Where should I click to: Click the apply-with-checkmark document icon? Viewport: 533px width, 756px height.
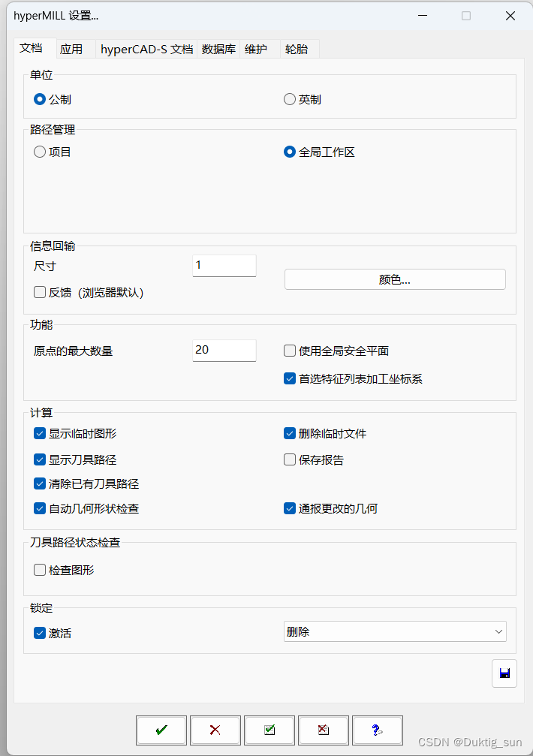tap(269, 730)
